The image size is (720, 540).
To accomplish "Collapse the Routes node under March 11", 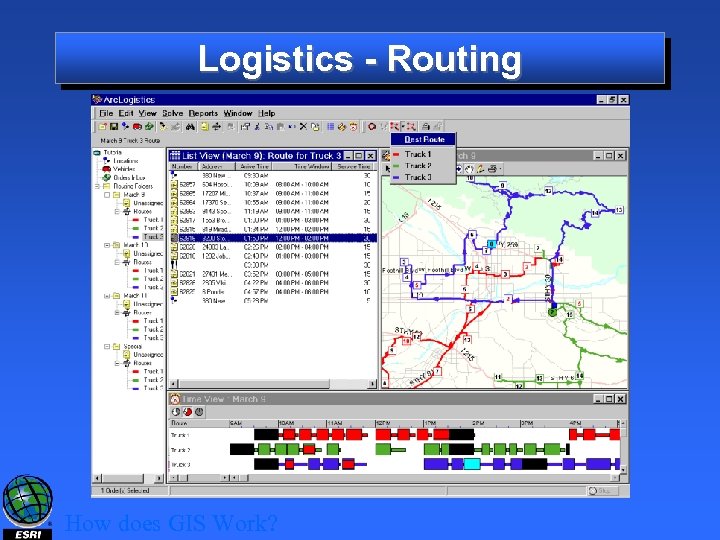I will click(117, 313).
